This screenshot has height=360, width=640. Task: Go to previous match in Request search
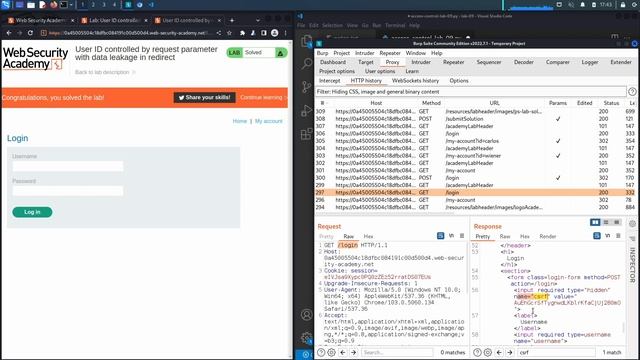tap(343, 352)
